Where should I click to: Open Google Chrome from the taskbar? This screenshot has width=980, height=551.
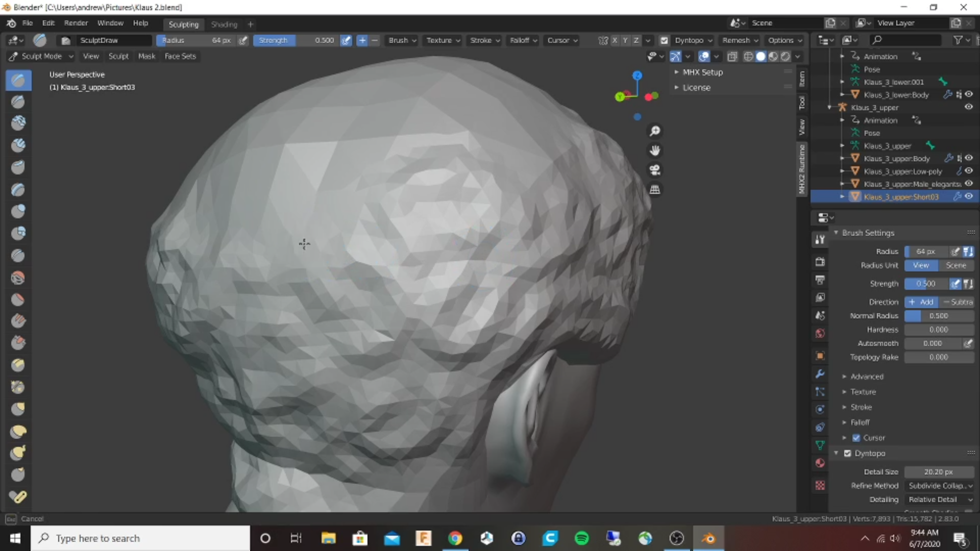(x=455, y=538)
